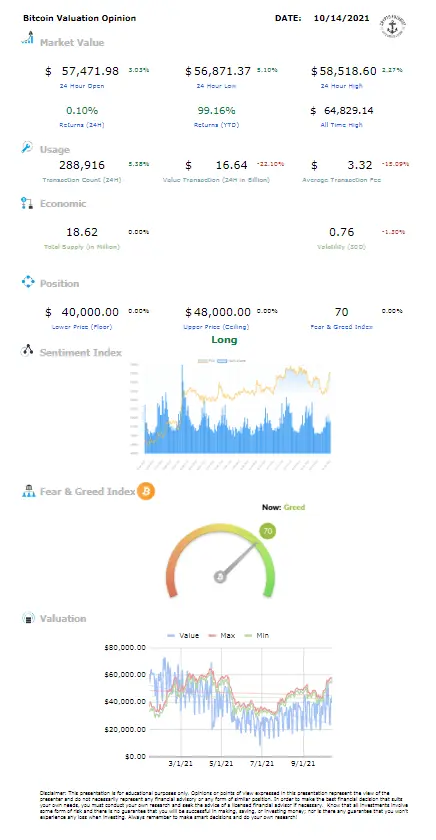Click the Value Transaction (24H in Billion) label

tap(216, 180)
